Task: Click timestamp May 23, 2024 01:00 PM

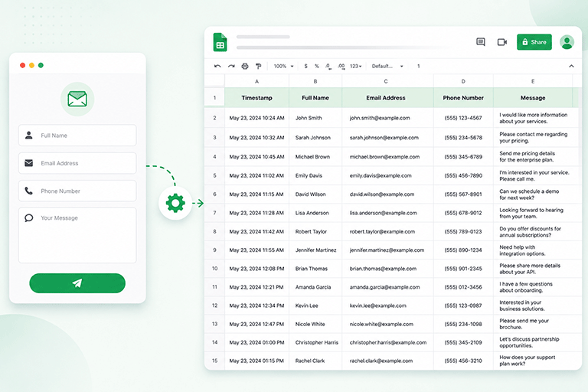Action: click(x=257, y=342)
